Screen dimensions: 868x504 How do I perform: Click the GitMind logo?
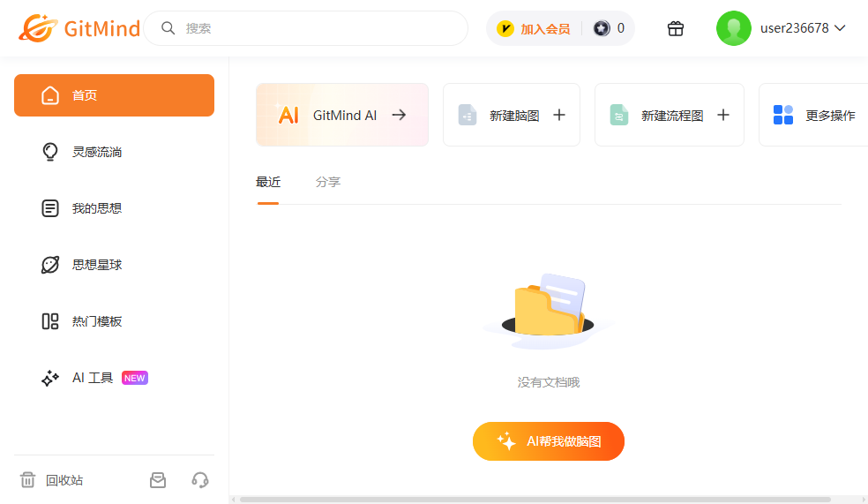[x=79, y=28]
